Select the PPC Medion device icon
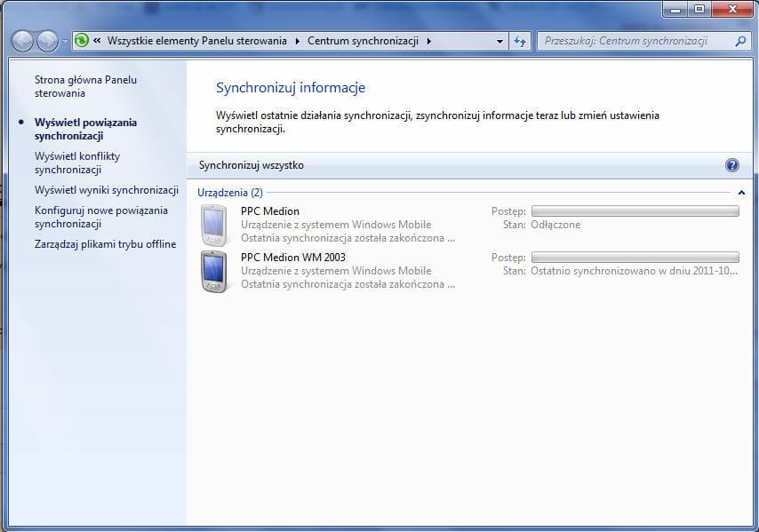The width and height of the screenshot is (759, 532). click(214, 225)
